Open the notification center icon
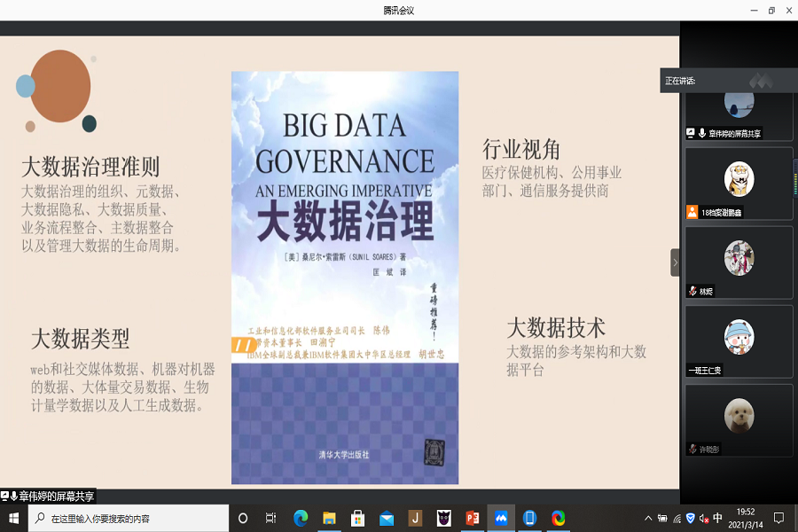 point(778,518)
